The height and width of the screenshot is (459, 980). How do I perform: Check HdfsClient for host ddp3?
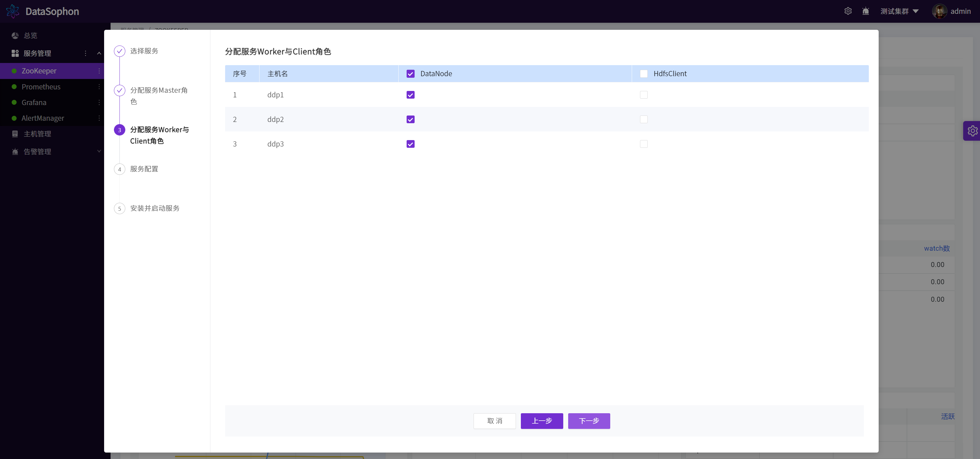[x=644, y=144]
